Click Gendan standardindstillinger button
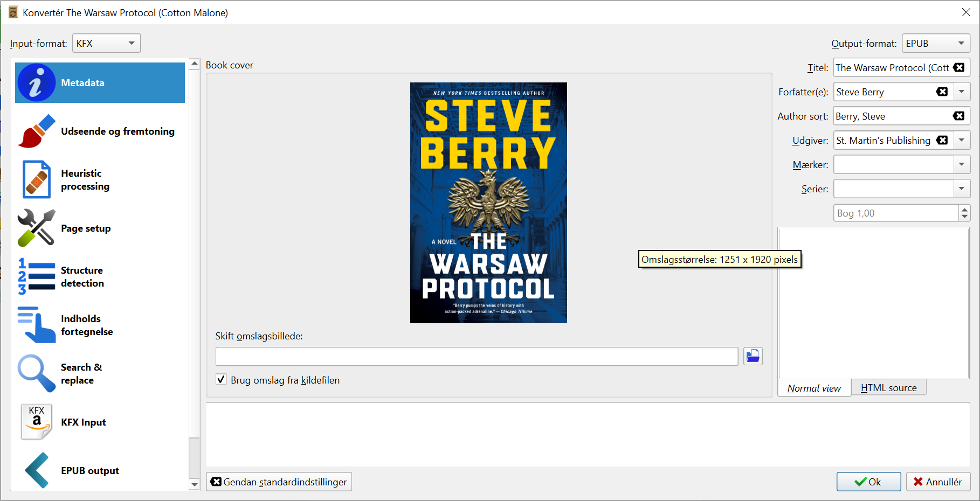Image resolution: width=980 pixels, height=501 pixels. coord(279,482)
